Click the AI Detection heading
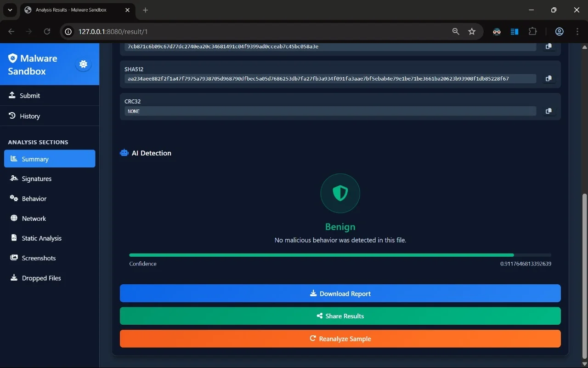The width and height of the screenshot is (588, 368). coord(152,153)
